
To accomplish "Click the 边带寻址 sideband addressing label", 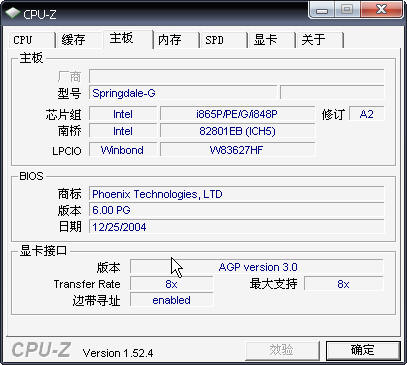I will 96,301.
